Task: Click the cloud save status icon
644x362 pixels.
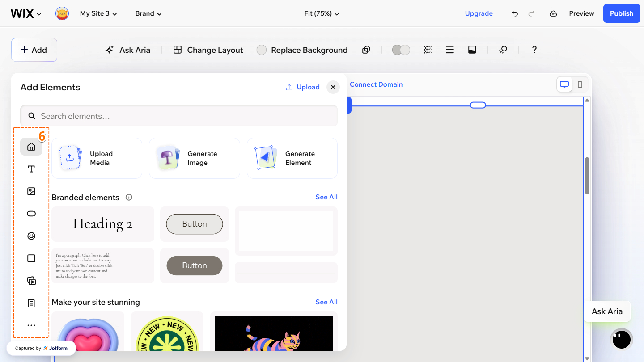Action: pyautogui.click(x=553, y=13)
